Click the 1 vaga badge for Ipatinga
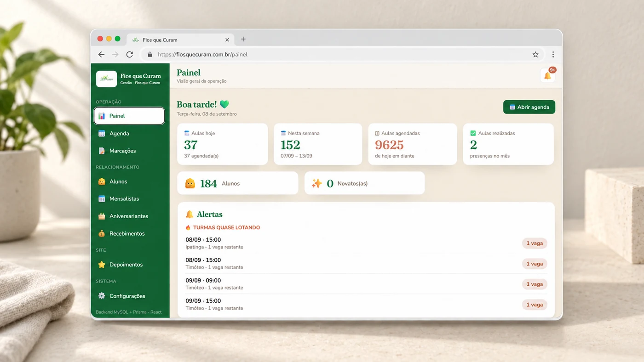The height and width of the screenshot is (362, 644). tap(535, 243)
